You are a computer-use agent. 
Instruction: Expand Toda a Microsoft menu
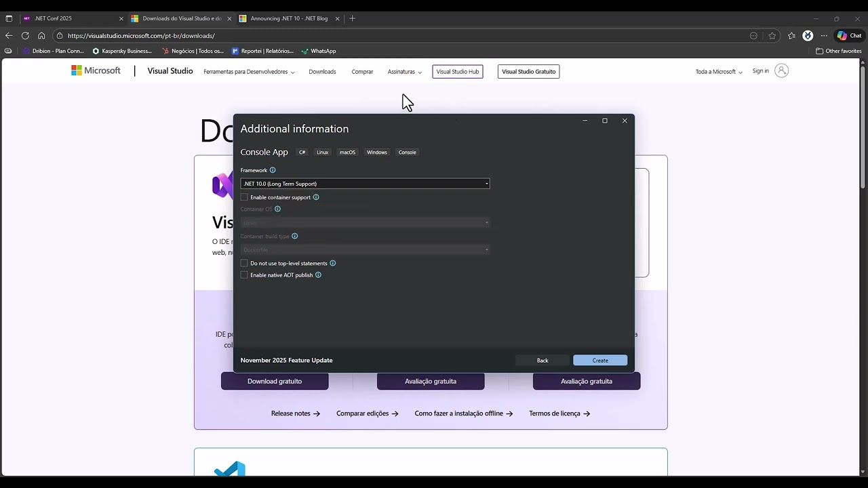(x=719, y=71)
